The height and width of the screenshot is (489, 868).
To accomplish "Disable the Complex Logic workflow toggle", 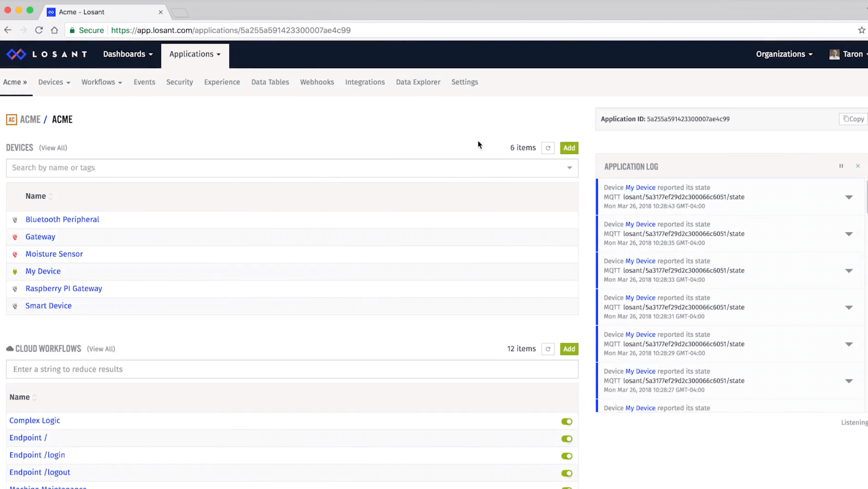I will click(x=567, y=422).
